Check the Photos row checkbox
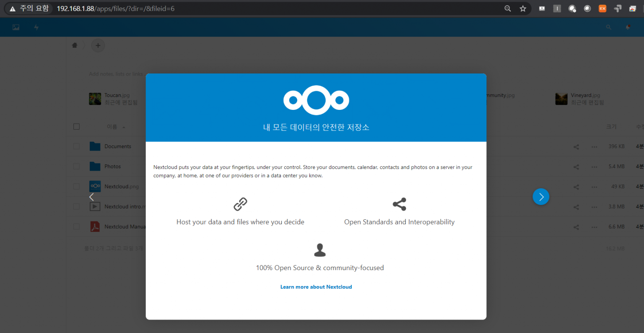The image size is (644, 333). click(x=76, y=166)
